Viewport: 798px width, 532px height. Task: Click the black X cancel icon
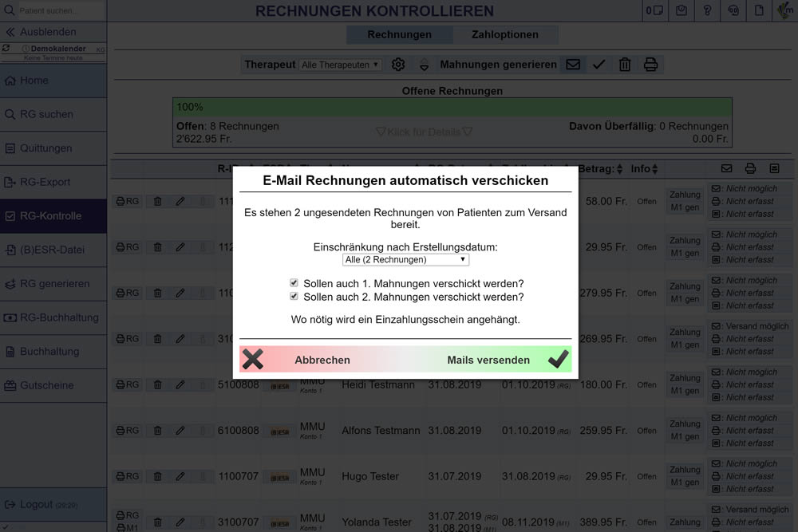point(253,360)
